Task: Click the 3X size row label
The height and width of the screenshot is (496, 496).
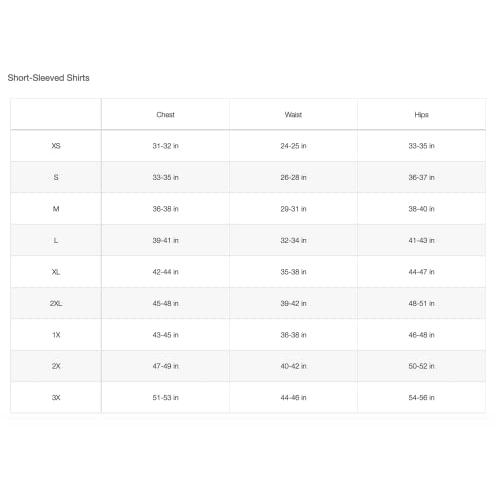Action: pos(56,398)
